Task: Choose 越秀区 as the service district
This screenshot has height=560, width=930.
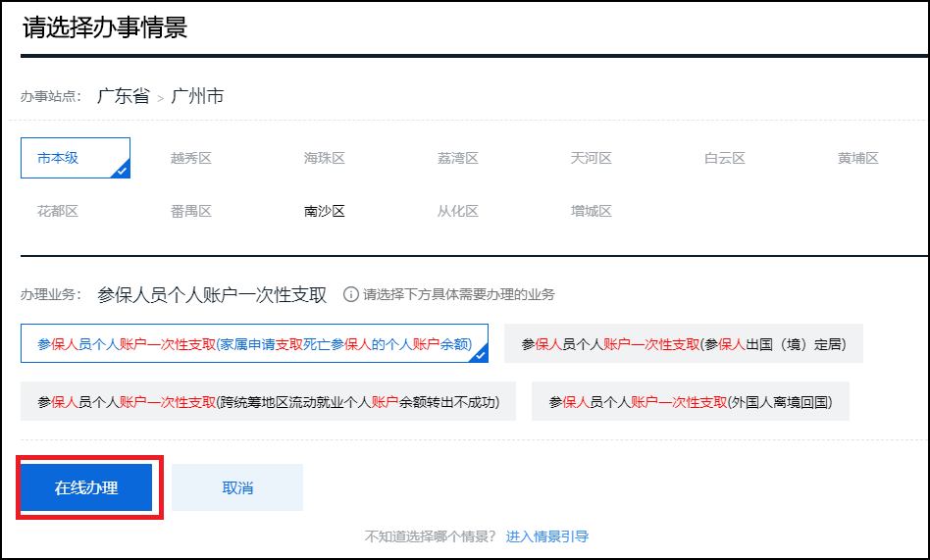Action: click(191, 158)
